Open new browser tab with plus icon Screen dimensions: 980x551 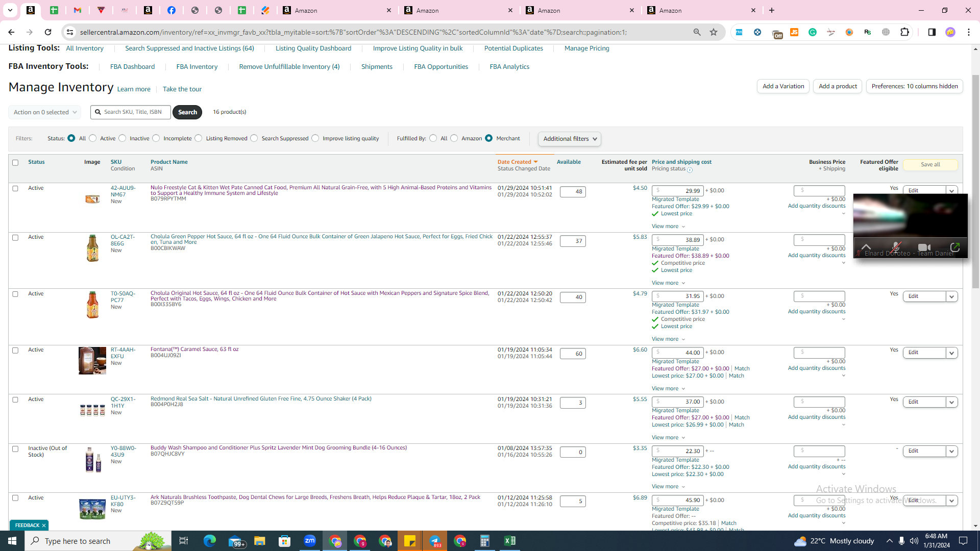pos(772,10)
